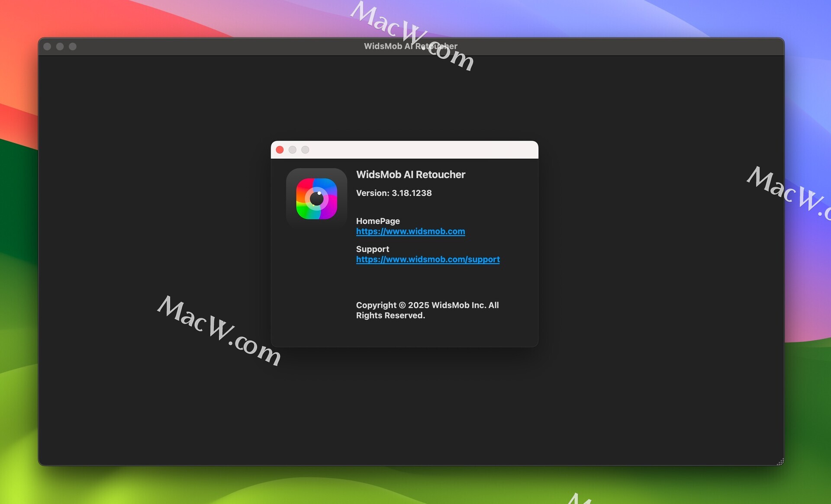Click the About dialog's disabled minimize button
The image size is (831, 504).
coord(293,150)
